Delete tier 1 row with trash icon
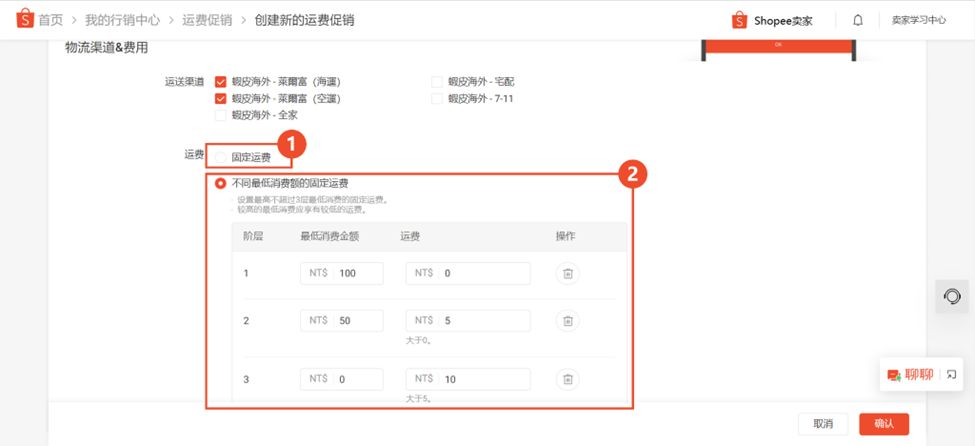Screen dimensions: 975x446 pos(568,273)
